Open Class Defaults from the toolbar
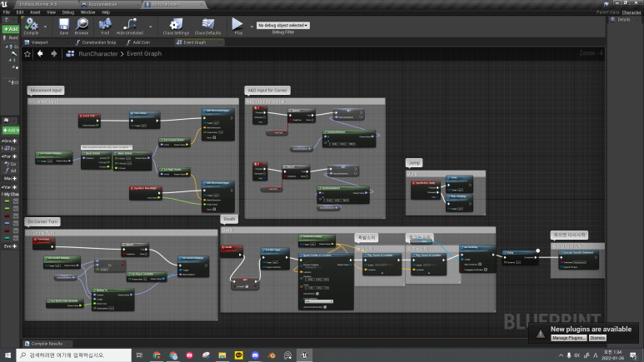The height and width of the screenshot is (362, 644). (207, 25)
